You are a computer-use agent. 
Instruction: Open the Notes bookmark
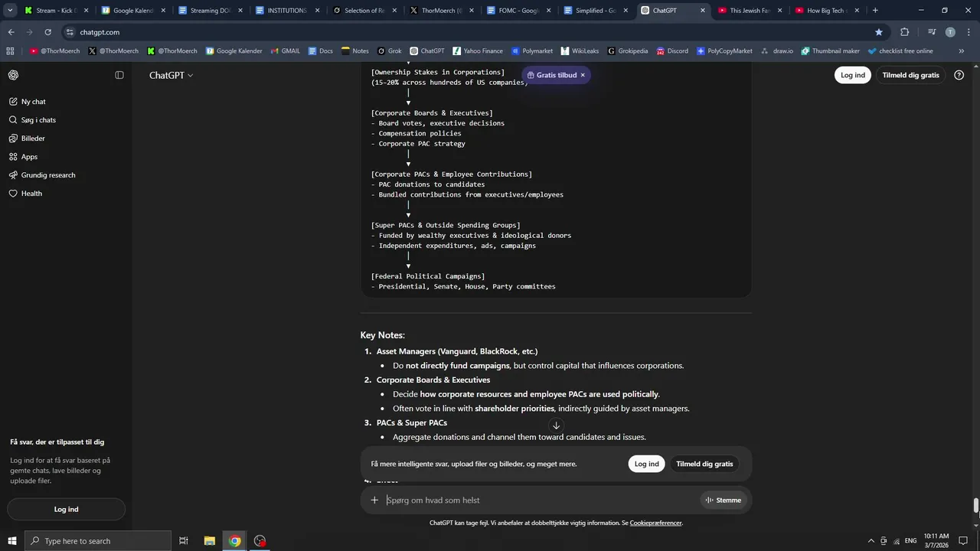[x=354, y=51]
